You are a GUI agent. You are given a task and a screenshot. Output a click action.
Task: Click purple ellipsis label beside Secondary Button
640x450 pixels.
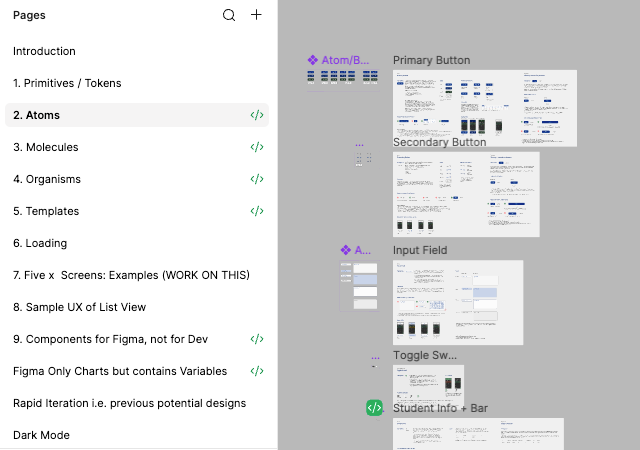[359, 145]
